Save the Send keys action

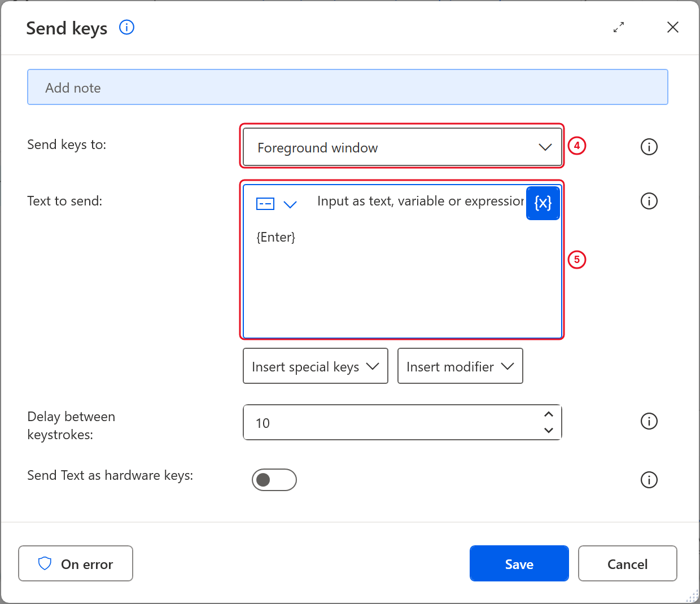coord(519,563)
